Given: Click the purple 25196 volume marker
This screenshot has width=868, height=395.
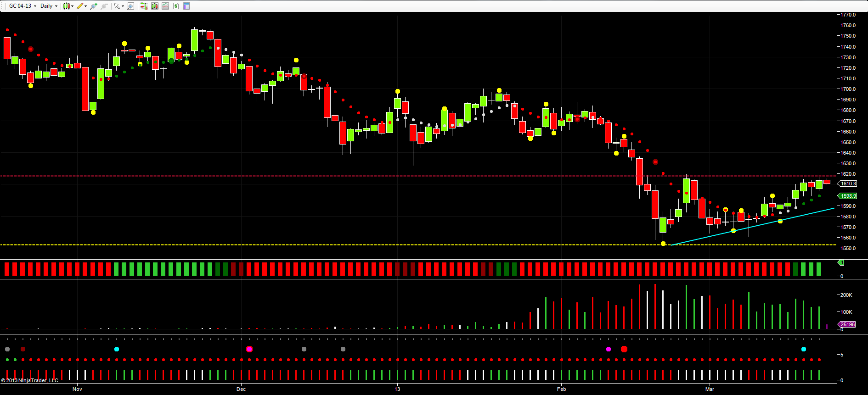Looking at the screenshot, I should coord(847,324).
